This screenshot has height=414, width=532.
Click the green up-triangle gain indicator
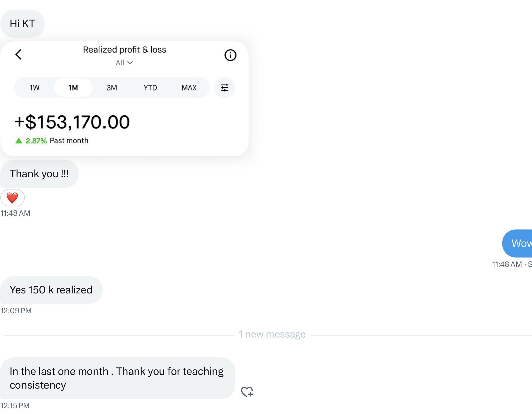[x=19, y=141]
